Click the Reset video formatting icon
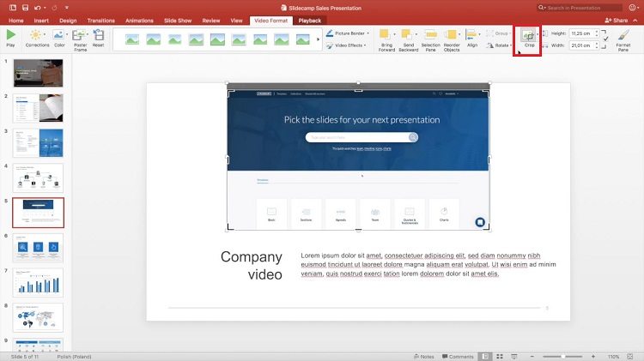This screenshot has width=644, height=361. tap(98, 35)
